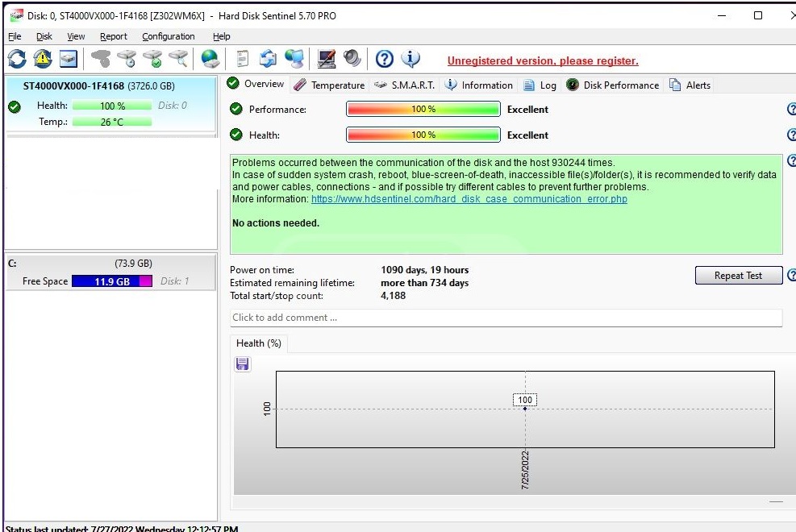
Task: Open the hdsentinel.com communication error link
Action: (x=469, y=199)
